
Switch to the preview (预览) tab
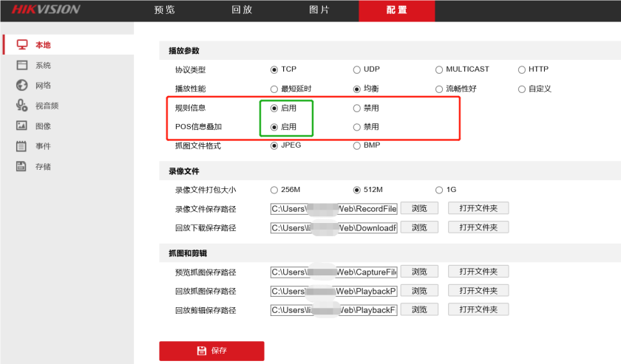[x=165, y=10]
